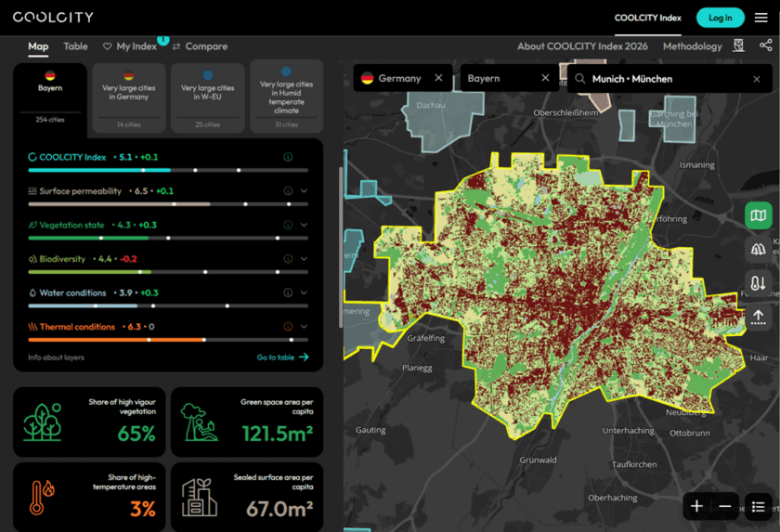This screenshot has width=780, height=532.
Task: Show info for Surface permeability
Action: (288, 191)
